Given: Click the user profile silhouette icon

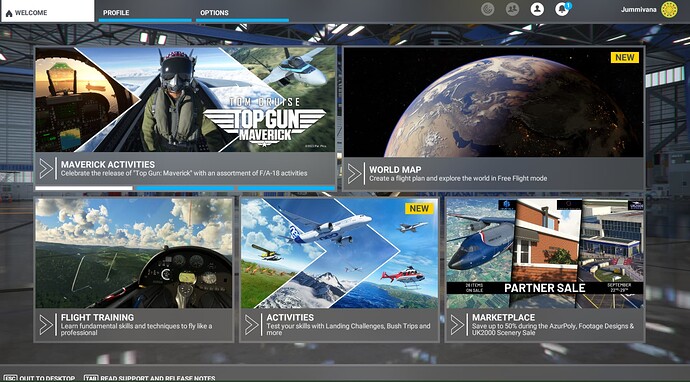Looking at the screenshot, I should click(537, 9).
